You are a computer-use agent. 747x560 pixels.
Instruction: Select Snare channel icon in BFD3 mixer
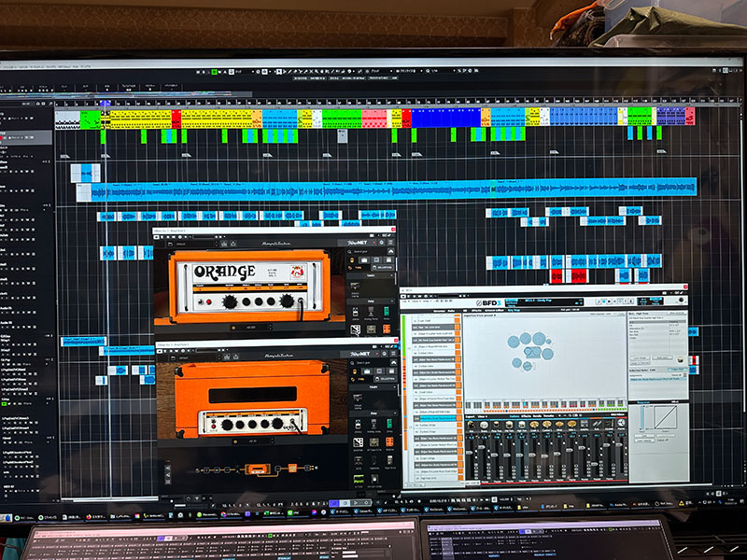point(484,426)
